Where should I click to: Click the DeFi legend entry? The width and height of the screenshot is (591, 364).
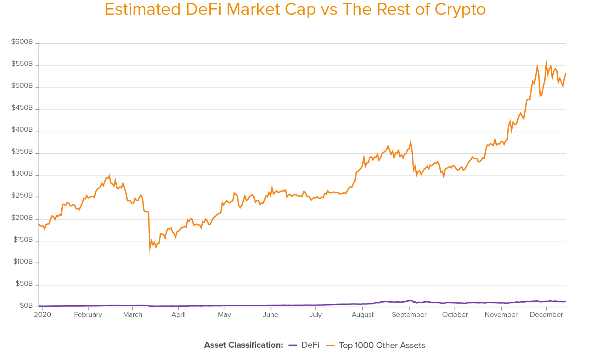click(x=310, y=345)
